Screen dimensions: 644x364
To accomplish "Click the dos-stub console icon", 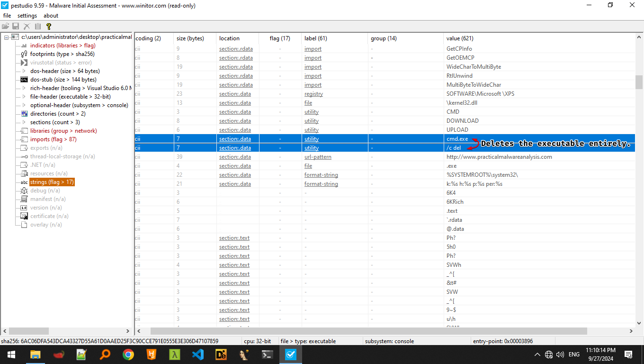I will pos(24,80).
